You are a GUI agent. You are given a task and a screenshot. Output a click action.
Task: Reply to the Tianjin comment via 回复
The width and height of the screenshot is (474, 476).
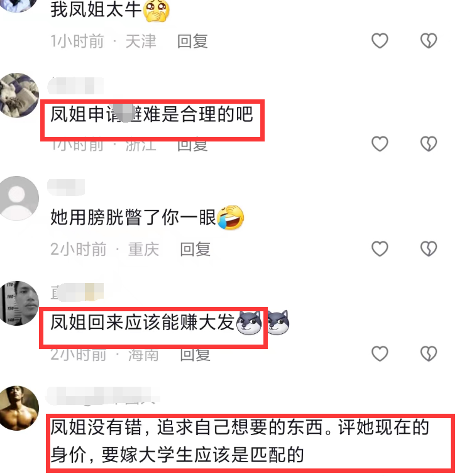click(193, 42)
